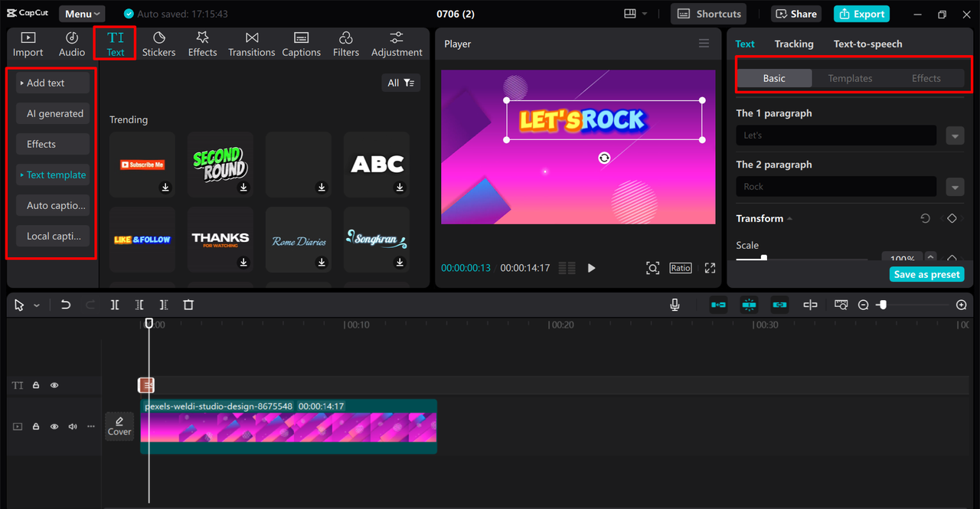Screen dimensions: 980x509
Task: Click the Cover button on timeline
Action: click(x=119, y=426)
